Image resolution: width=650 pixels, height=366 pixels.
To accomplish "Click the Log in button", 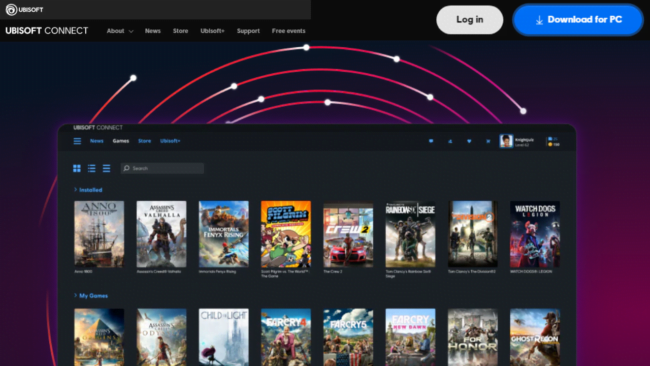I will pos(470,19).
